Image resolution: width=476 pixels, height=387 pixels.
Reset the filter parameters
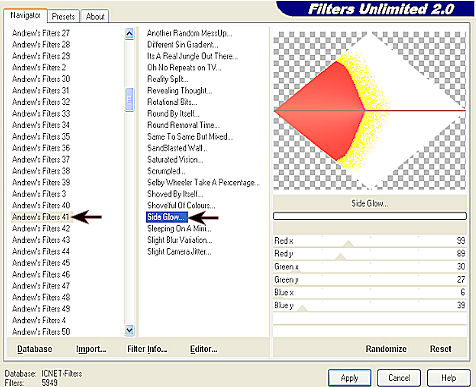tap(440, 349)
